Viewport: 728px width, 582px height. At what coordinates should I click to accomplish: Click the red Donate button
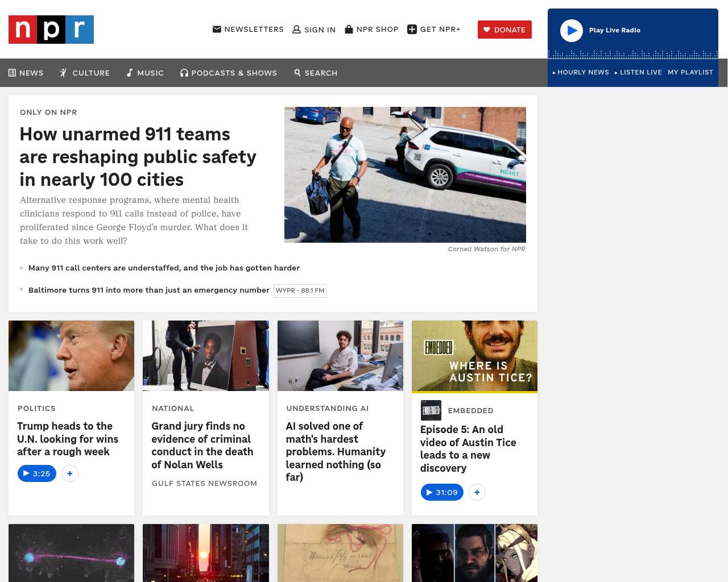pyautogui.click(x=504, y=30)
